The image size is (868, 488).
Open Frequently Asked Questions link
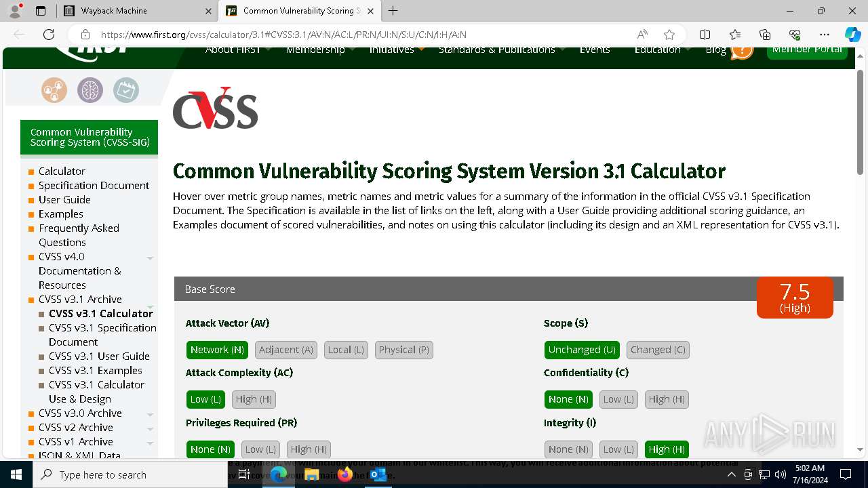pyautogui.click(x=79, y=235)
